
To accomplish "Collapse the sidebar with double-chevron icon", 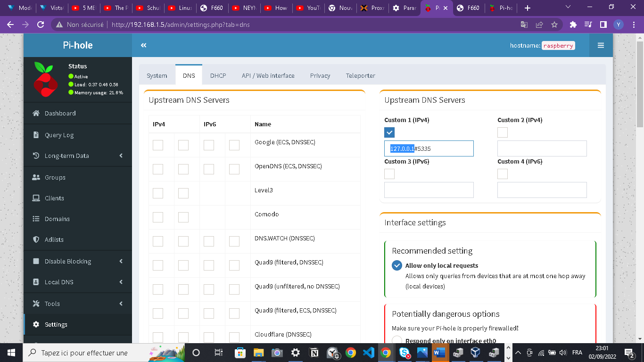I will tap(143, 45).
